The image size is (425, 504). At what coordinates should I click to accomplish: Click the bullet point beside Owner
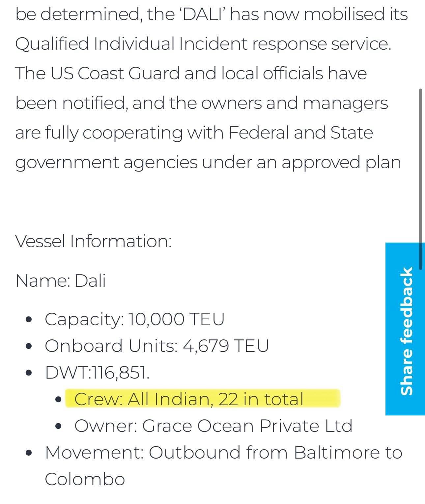[x=59, y=426]
